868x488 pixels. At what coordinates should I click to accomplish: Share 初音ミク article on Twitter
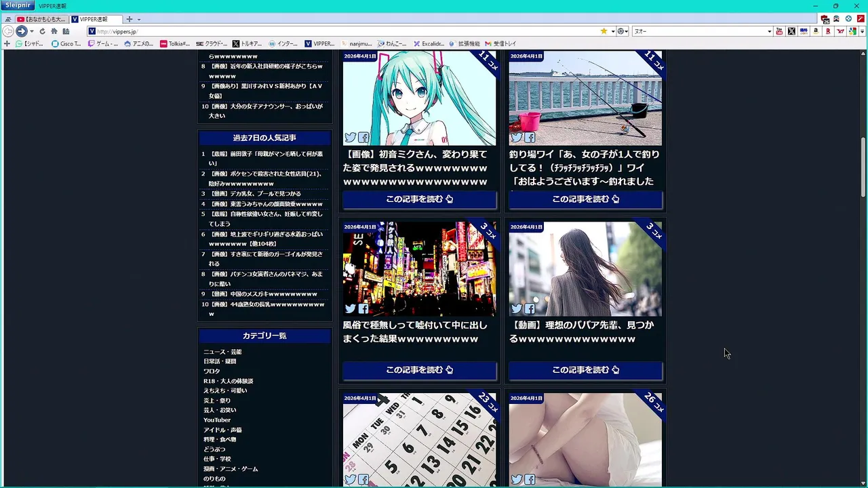[x=350, y=138]
